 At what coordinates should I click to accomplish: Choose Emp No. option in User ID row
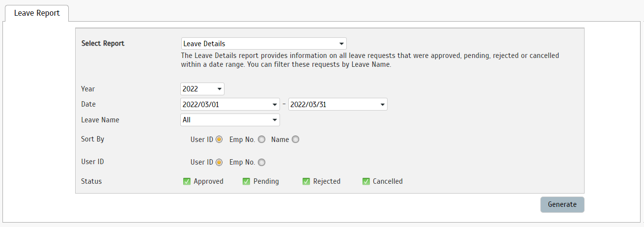(261, 162)
